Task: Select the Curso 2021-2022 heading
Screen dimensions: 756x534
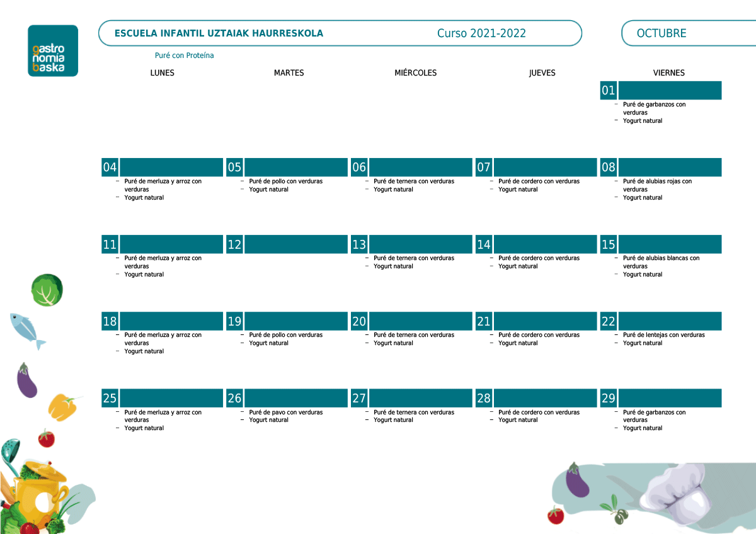Action: (481, 33)
